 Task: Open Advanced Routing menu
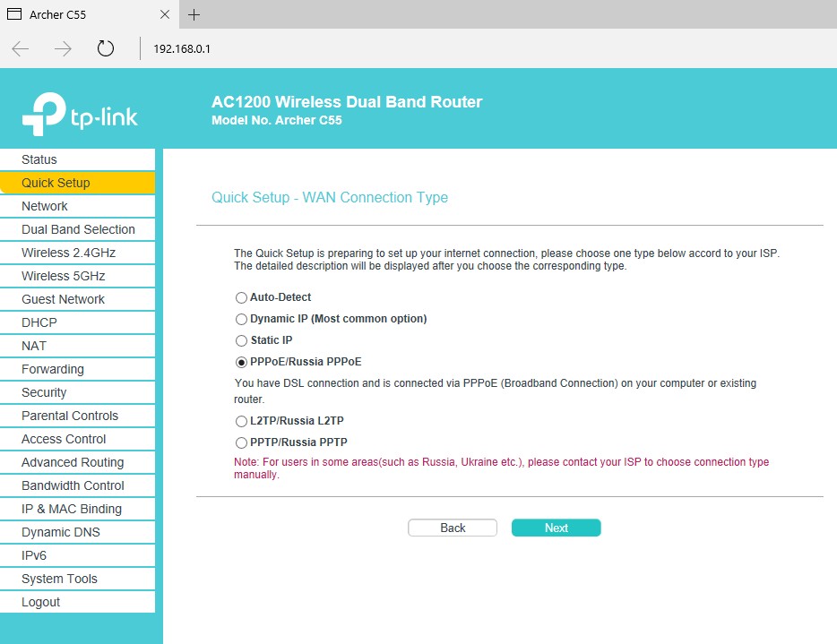pos(77,462)
